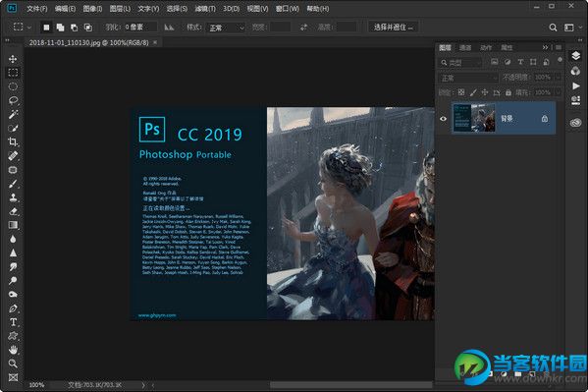Viewport: 588px width, 392px height.
Task: Toggle lock all layers icon
Action: (x=508, y=92)
